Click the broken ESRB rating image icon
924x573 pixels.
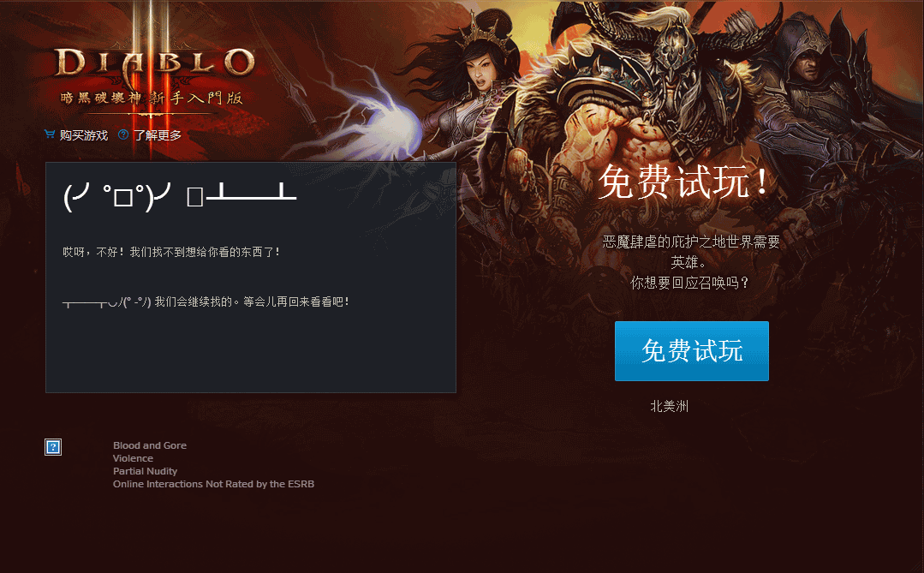[53, 447]
